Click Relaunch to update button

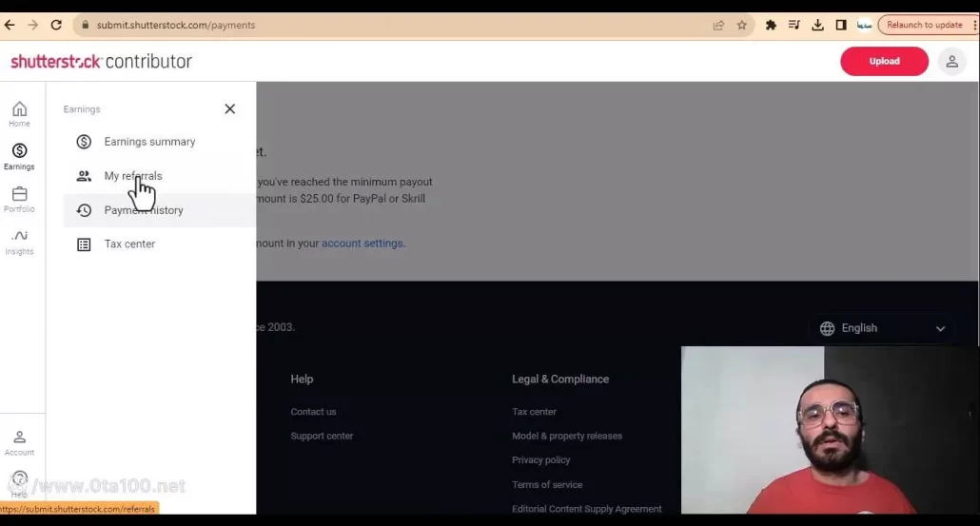tap(924, 25)
